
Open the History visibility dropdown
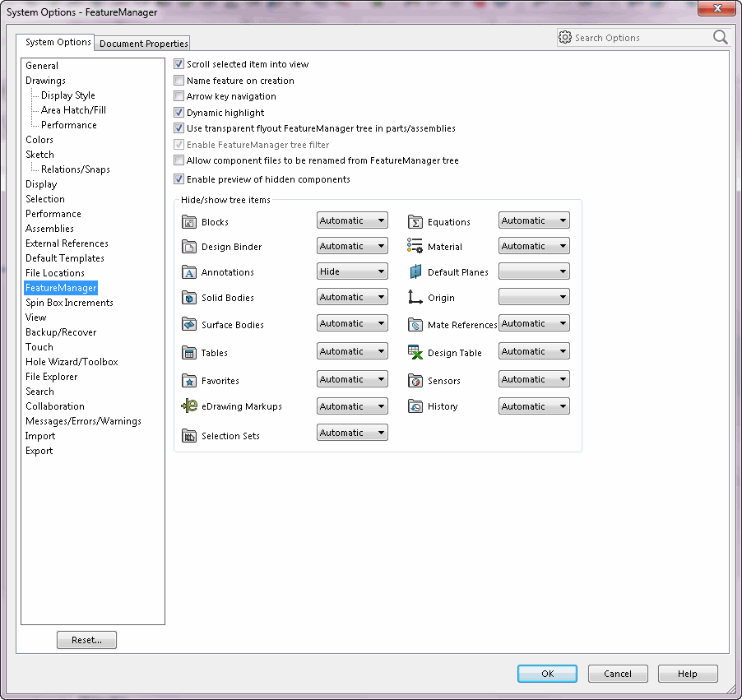pos(534,406)
